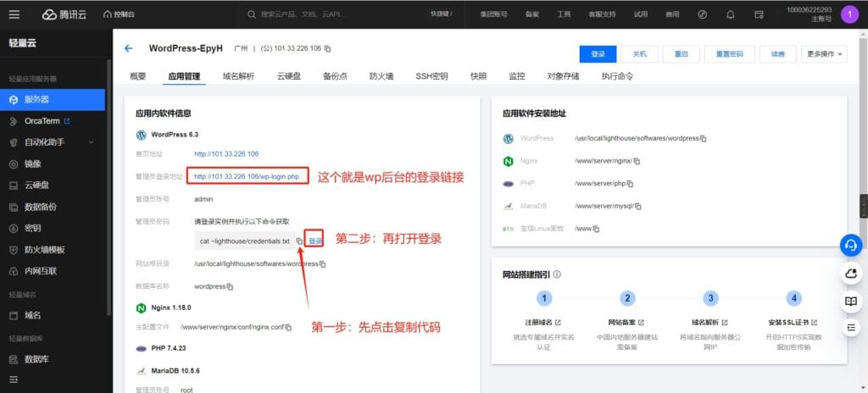Copy the wordpress database name

231,287
